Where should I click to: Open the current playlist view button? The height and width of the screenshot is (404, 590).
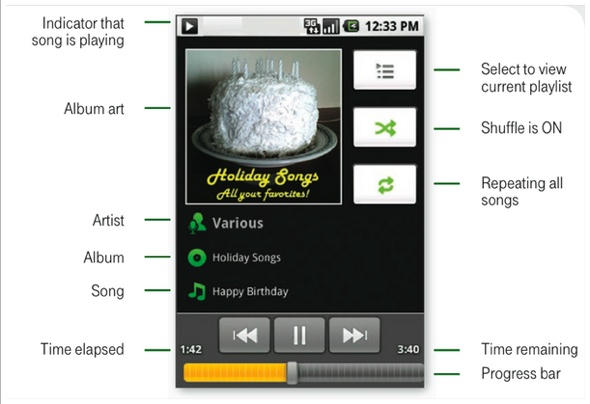pos(385,70)
